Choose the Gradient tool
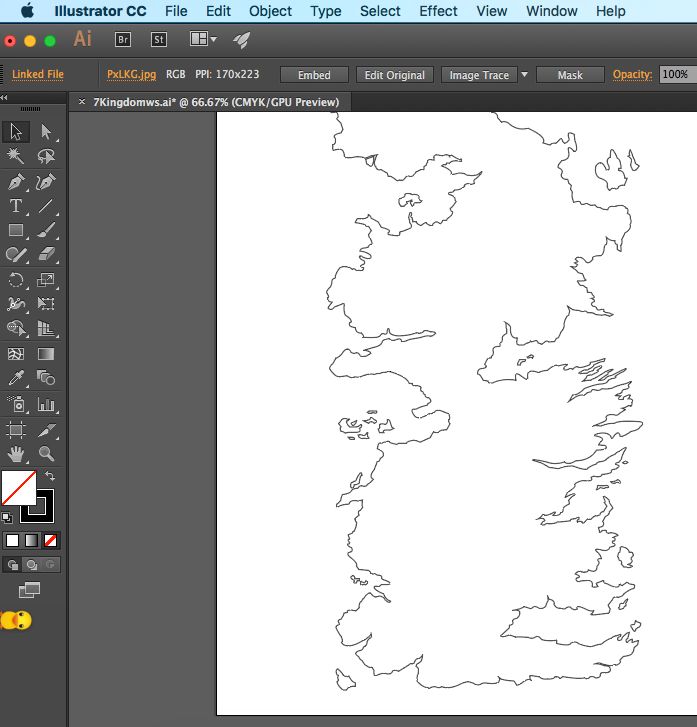This screenshot has width=697, height=727. tap(45, 354)
